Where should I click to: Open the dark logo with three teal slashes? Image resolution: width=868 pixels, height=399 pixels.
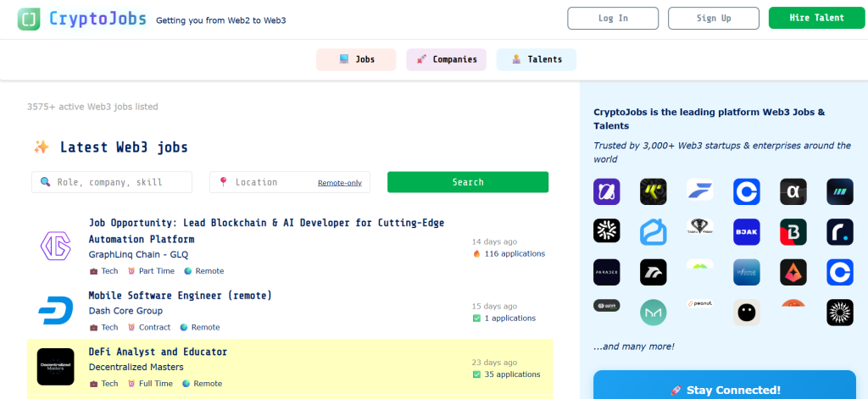840,191
